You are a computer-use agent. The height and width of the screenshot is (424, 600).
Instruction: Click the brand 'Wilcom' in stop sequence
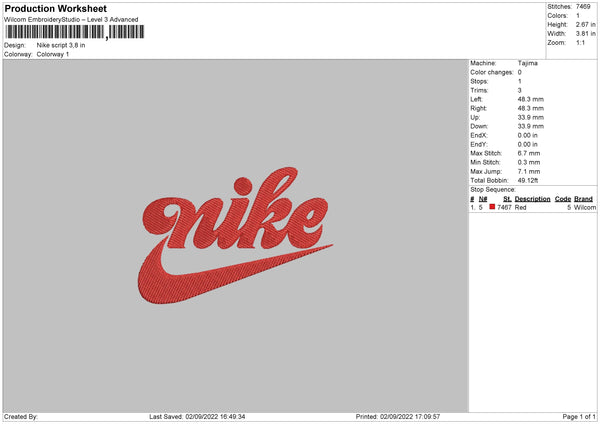tap(585, 207)
